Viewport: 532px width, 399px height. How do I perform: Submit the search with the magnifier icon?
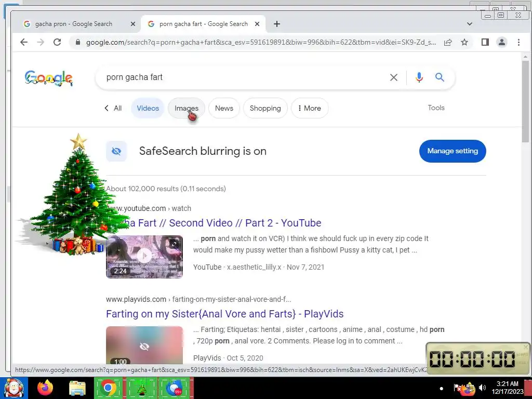point(440,77)
